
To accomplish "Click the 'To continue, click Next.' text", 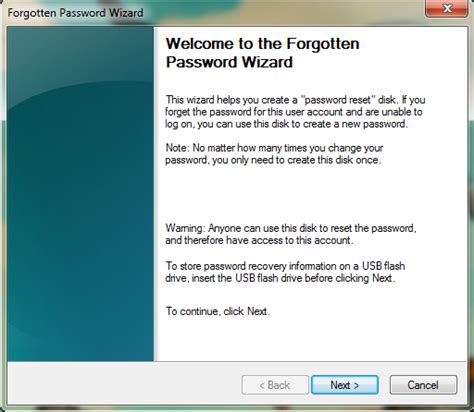I will coord(218,311).
